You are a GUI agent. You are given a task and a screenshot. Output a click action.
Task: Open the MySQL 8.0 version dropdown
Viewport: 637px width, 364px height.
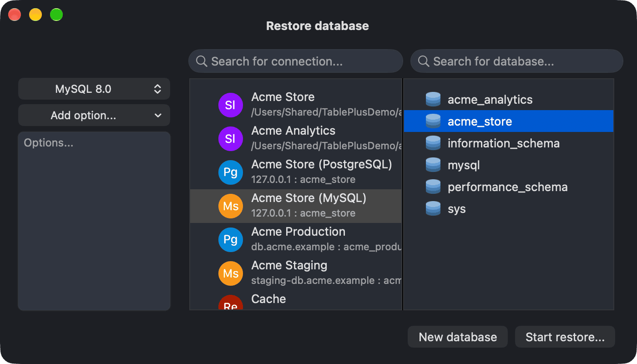[x=94, y=89]
